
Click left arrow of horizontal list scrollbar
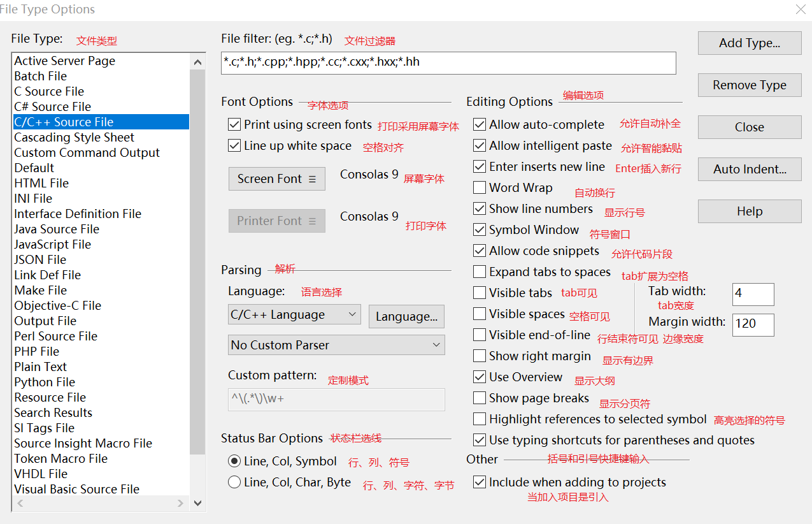(20, 504)
